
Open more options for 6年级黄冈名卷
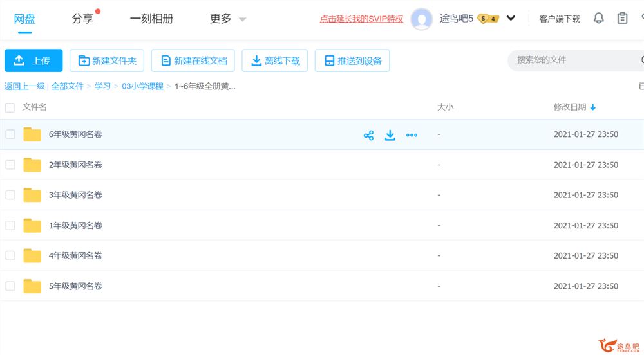point(412,135)
